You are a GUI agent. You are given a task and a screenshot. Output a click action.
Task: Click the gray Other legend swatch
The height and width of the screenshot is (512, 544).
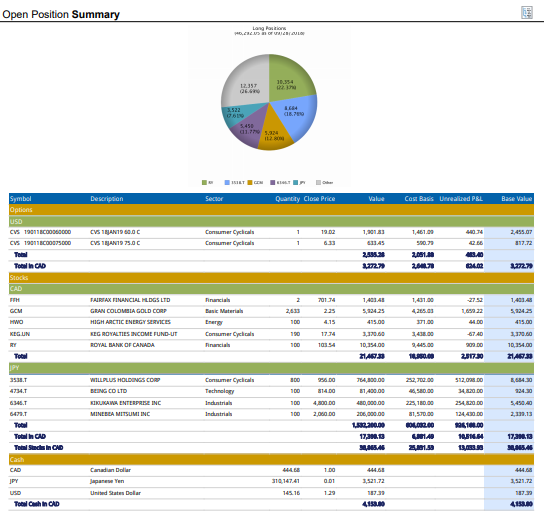(x=318, y=182)
